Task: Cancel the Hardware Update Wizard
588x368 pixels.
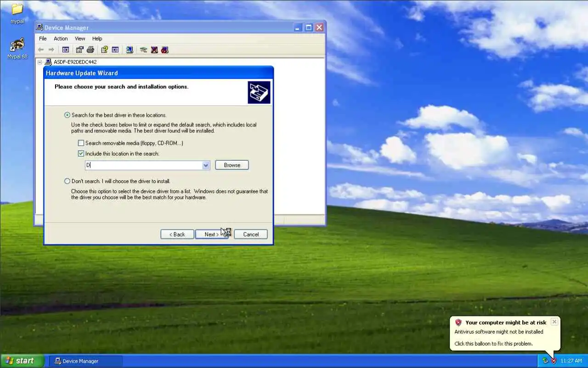Action: pyautogui.click(x=251, y=234)
